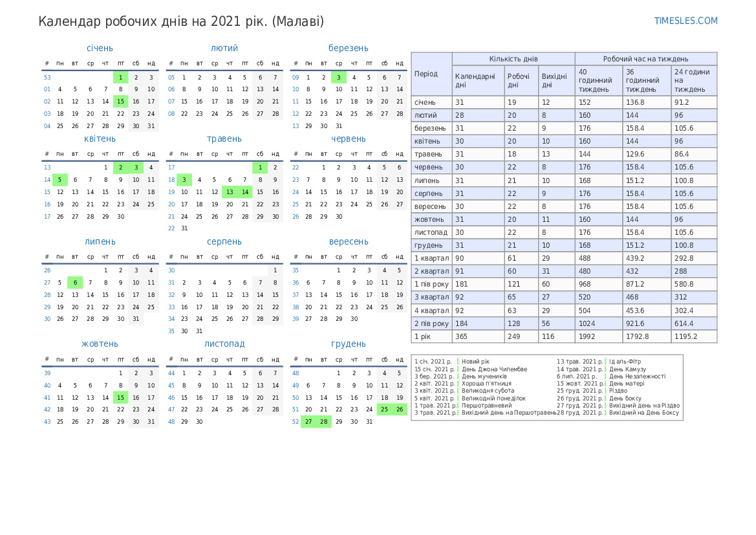This screenshot has height=535, width=756.
Task: Click the Календарні дні column header
Action: pyautogui.click(x=477, y=80)
